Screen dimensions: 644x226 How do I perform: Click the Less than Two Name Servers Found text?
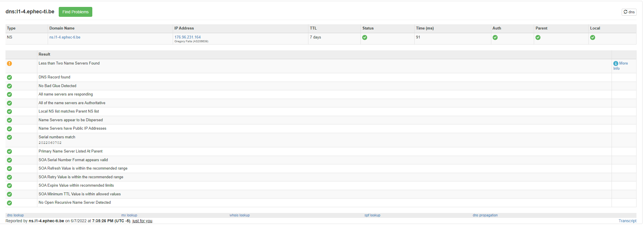[x=69, y=63]
